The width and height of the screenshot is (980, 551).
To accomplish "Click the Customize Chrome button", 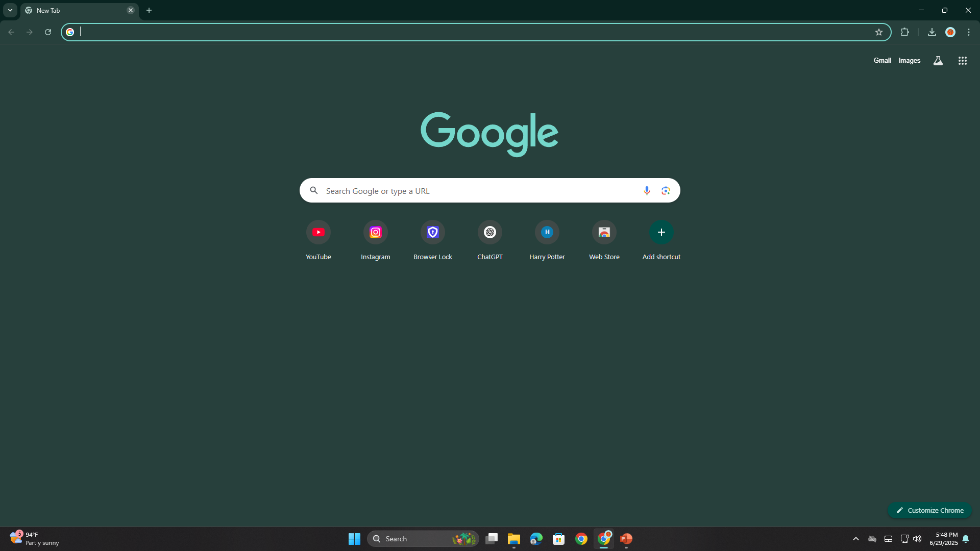I will pos(930,510).
